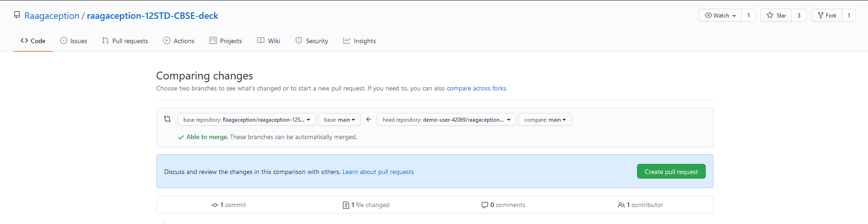The height and width of the screenshot is (224, 868).
Task: Star the repository
Action: click(776, 15)
